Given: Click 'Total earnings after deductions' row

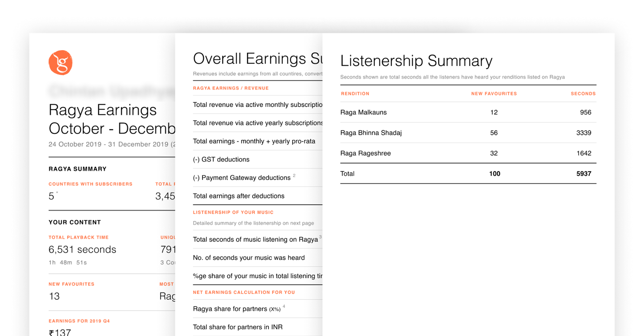Looking at the screenshot, I should 258,196.
